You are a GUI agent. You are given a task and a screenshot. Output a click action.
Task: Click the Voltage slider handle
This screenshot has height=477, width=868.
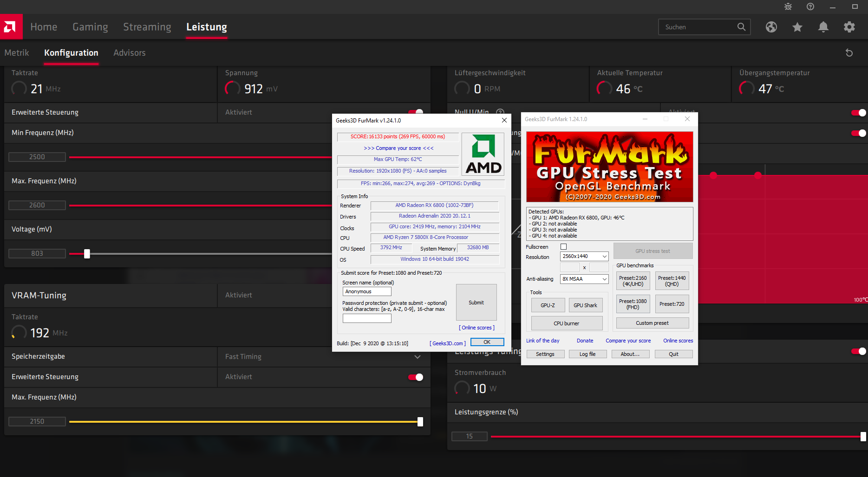(87, 254)
